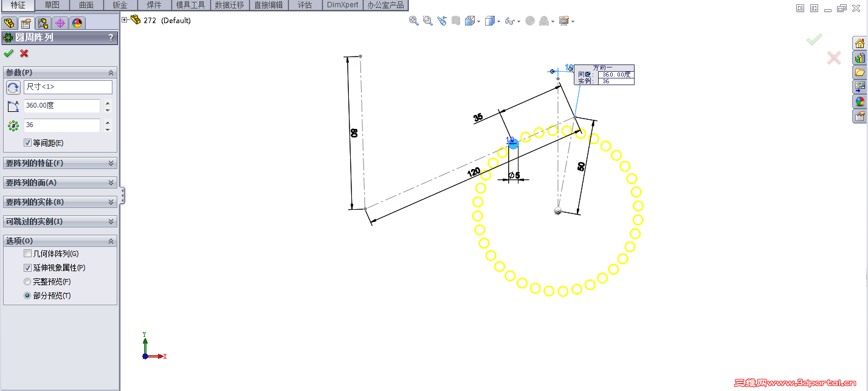Switch to the 直接编辑 tab

point(269,5)
